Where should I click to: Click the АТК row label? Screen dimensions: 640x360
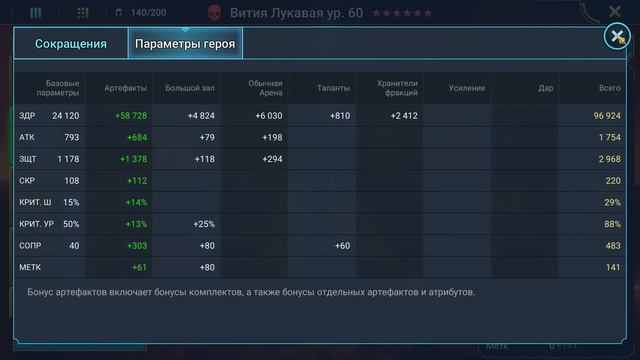click(27, 138)
